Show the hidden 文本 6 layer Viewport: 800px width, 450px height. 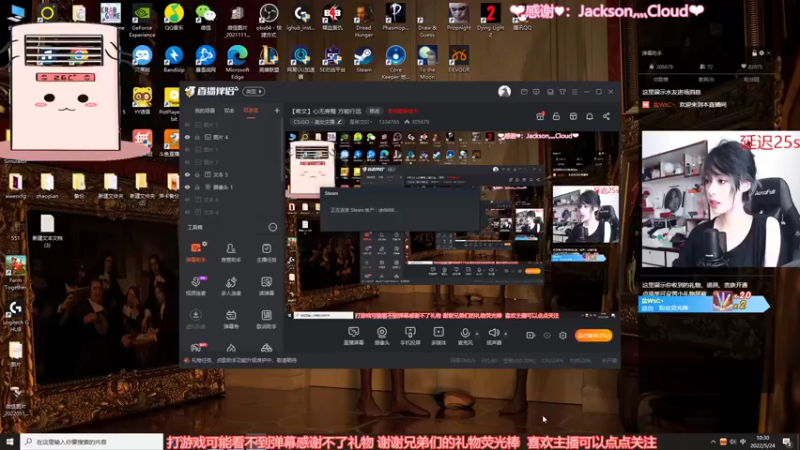tap(188, 199)
